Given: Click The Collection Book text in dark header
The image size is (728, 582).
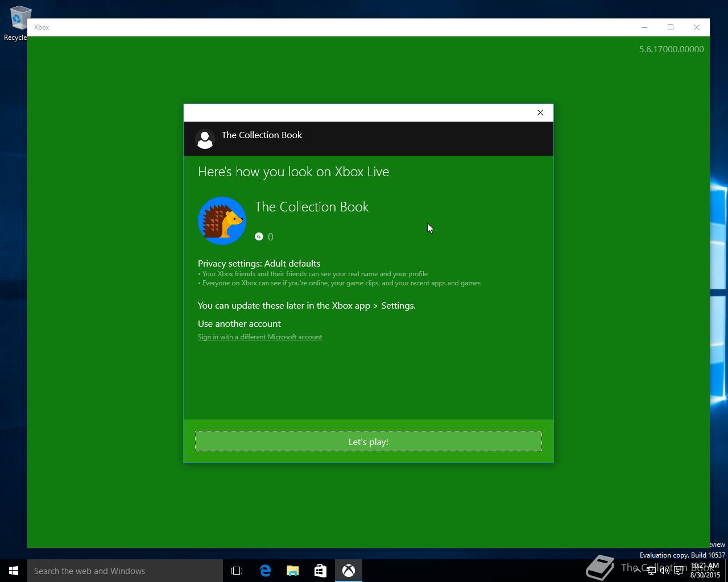Looking at the screenshot, I should pyautogui.click(x=262, y=135).
